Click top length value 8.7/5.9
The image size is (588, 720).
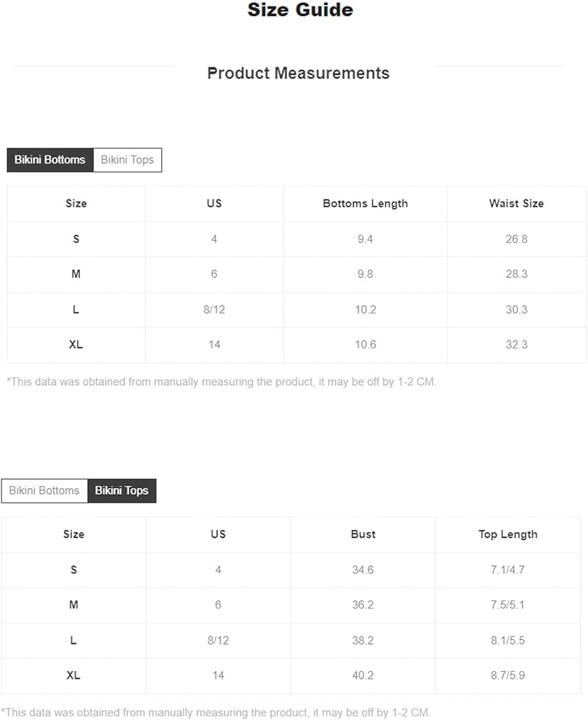coord(507,675)
